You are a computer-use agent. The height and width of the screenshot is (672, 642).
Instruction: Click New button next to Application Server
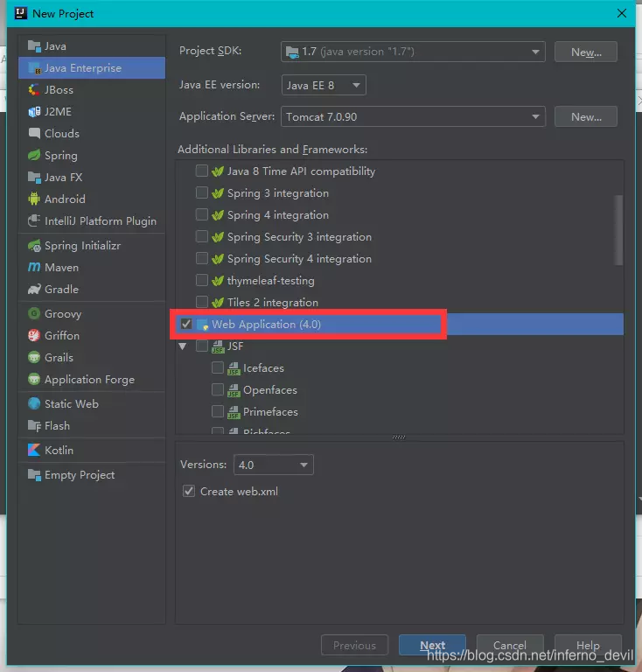click(586, 116)
